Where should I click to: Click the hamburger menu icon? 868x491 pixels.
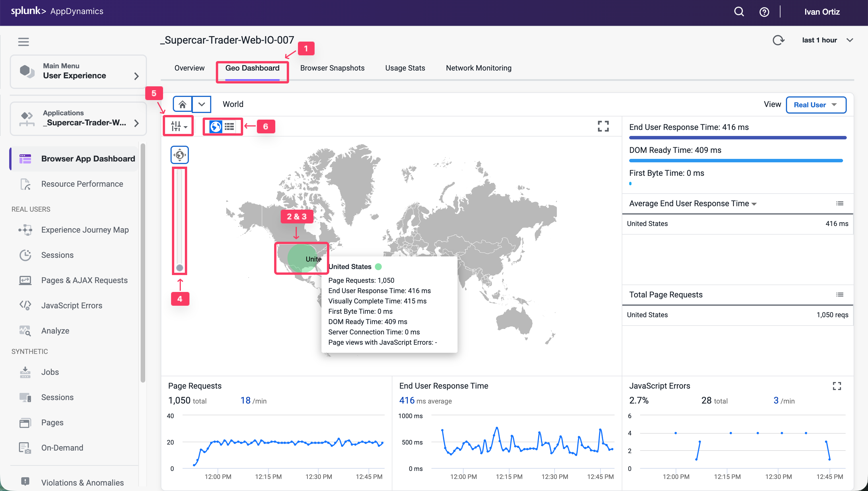click(23, 42)
